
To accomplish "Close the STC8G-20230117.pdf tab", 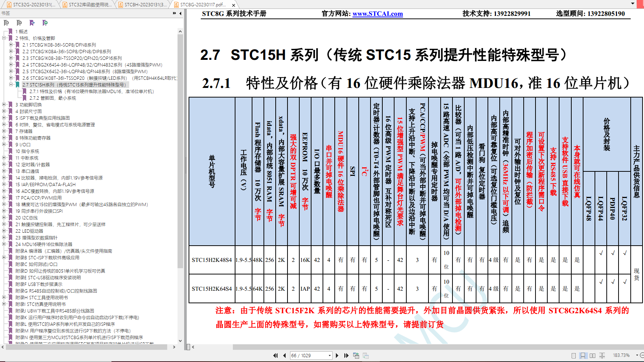I will click(233, 5).
